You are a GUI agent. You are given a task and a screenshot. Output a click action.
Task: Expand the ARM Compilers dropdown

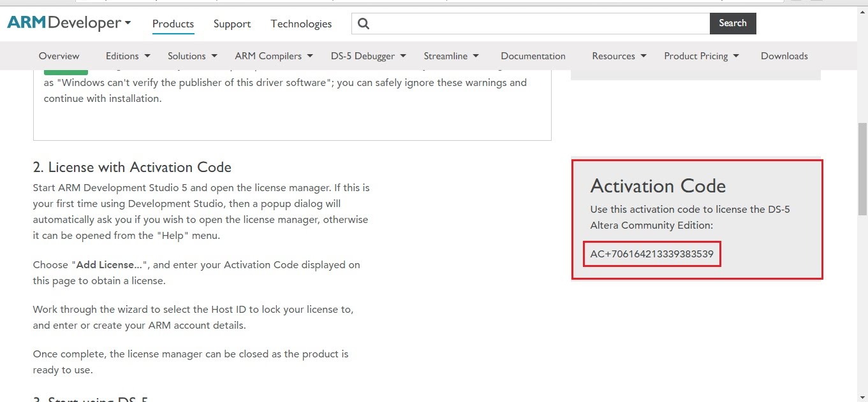pyautogui.click(x=274, y=56)
